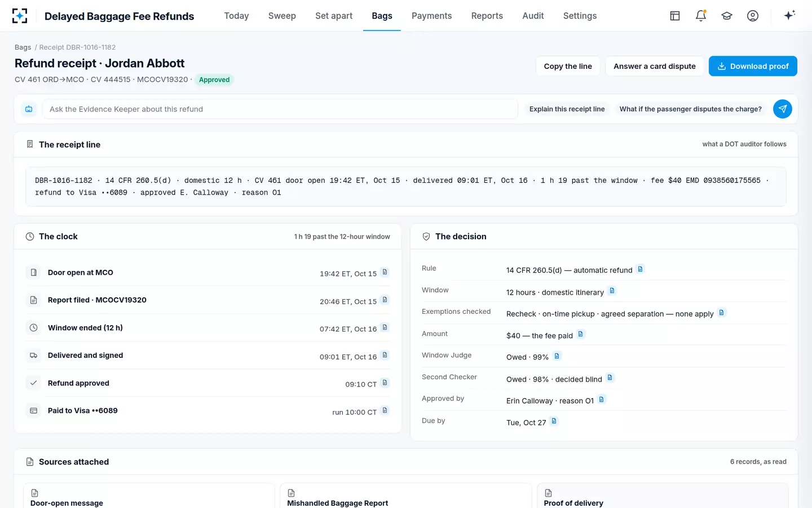Screen dimensions: 812x508
Task: Open source document for Door open at MCO
Action: (x=385, y=272)
